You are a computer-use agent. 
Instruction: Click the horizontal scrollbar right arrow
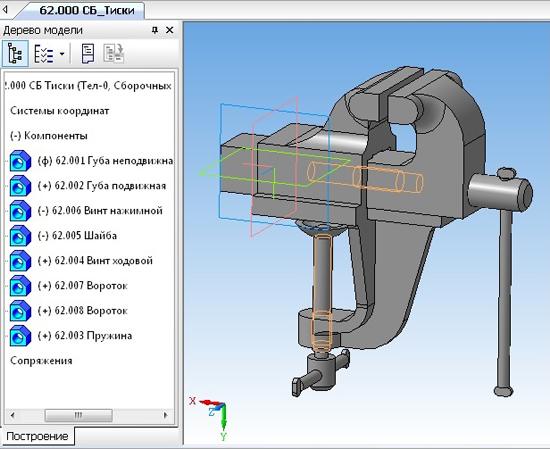click(x=166, y=416)
